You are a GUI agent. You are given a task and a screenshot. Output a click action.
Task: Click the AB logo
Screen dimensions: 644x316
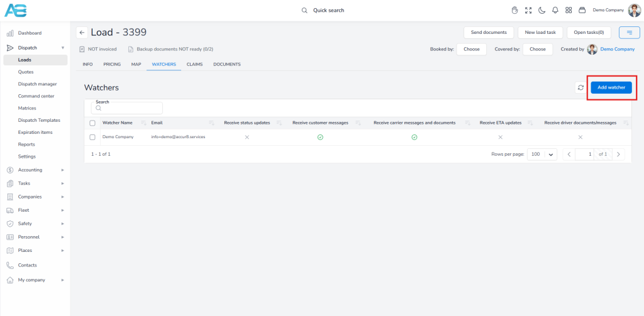pos(15,10)
